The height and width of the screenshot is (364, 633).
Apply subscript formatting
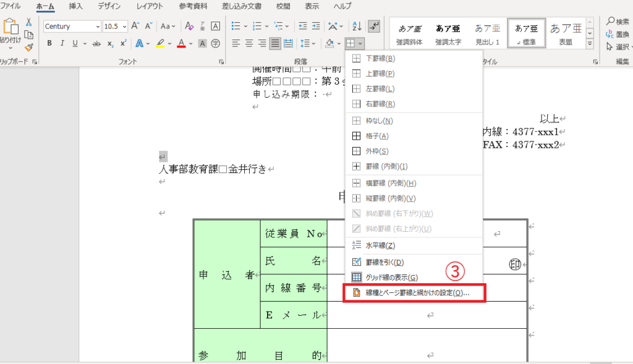click(x=110, y=44)
